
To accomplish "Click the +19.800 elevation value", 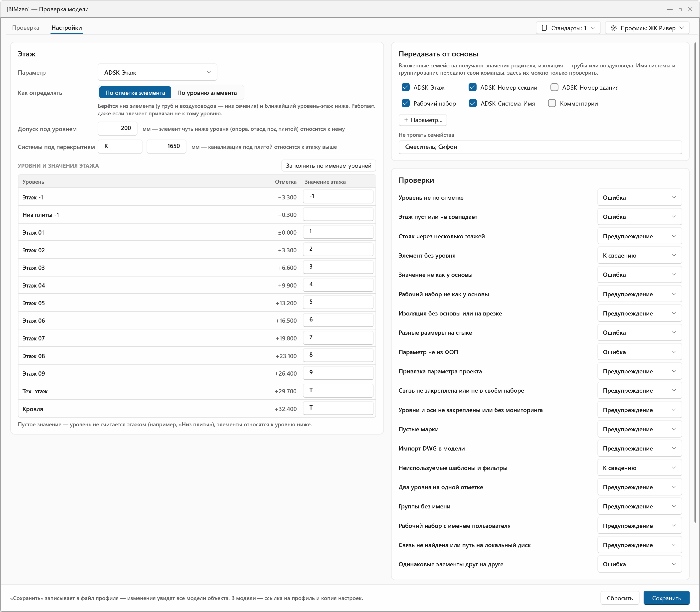I will click(286, 338).
